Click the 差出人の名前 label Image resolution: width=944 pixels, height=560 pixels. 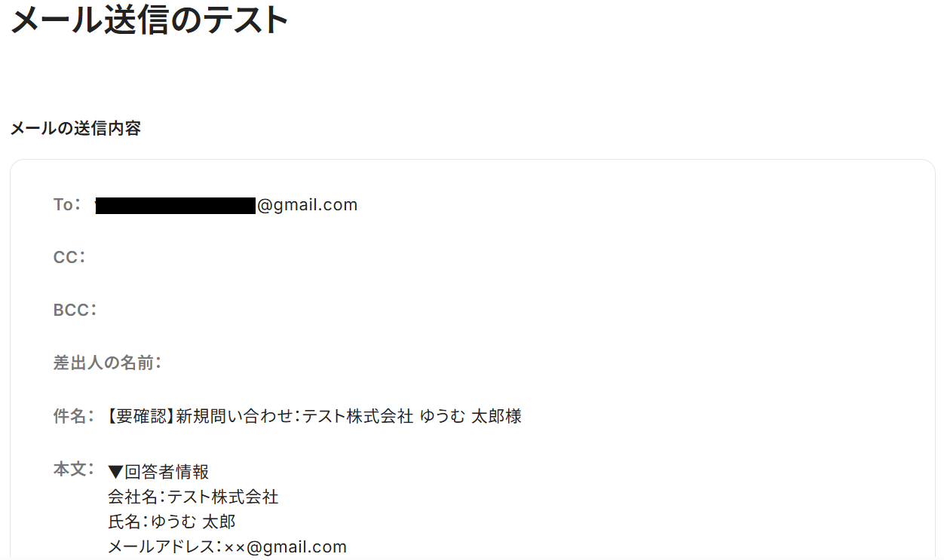108,363
